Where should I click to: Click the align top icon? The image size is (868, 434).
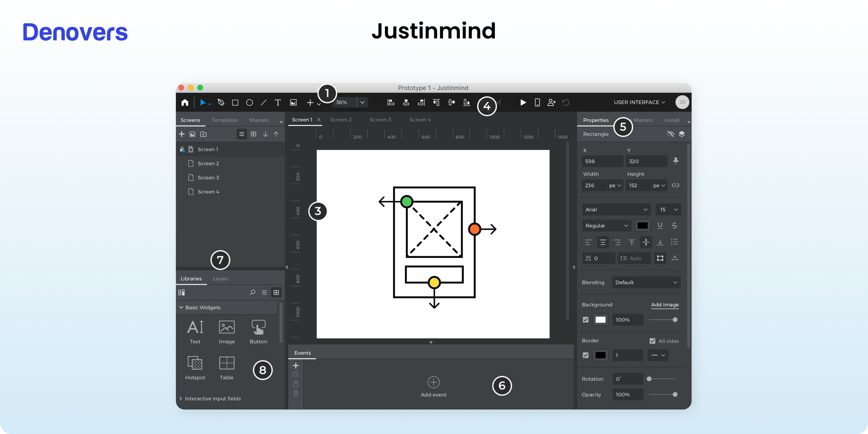click(x=436, y=102)
